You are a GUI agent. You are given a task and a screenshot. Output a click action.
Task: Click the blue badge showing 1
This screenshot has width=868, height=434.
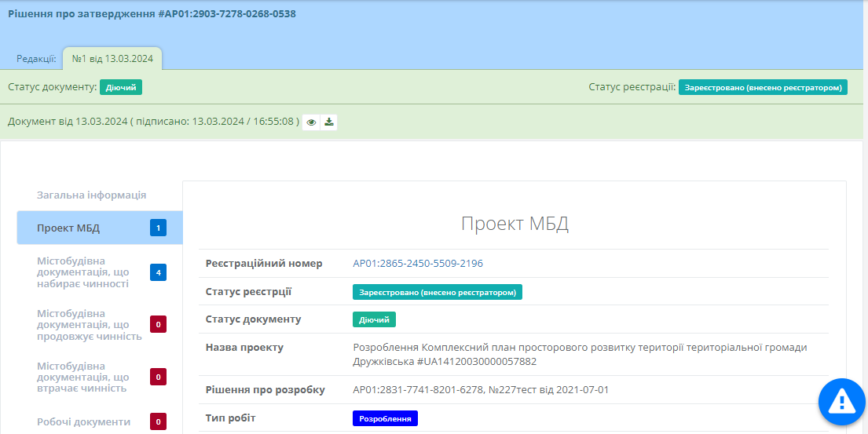pyautogui.click(x=158, y=228)
